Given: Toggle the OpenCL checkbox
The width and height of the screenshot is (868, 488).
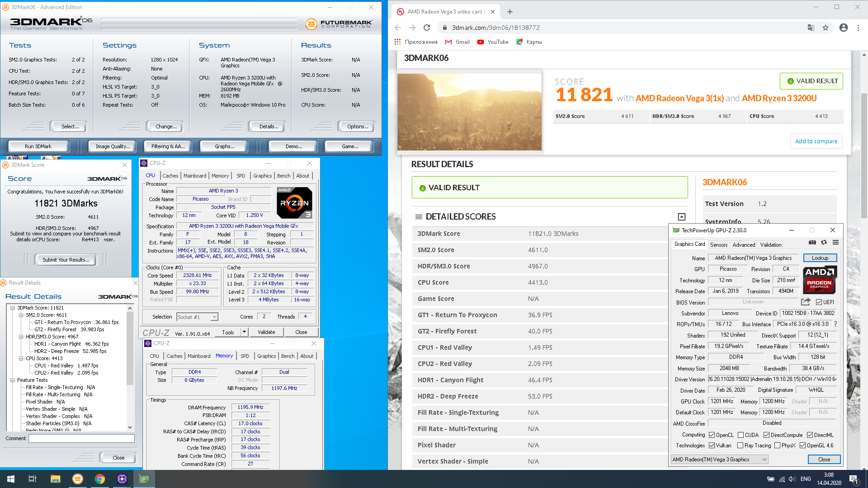Looking at the screenshot, I should [712, 435].
